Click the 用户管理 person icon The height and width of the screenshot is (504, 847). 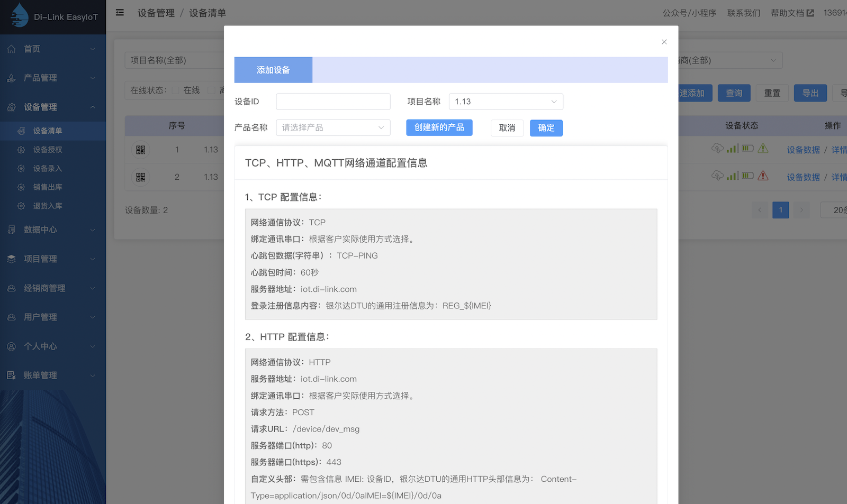tap(11, 317)
